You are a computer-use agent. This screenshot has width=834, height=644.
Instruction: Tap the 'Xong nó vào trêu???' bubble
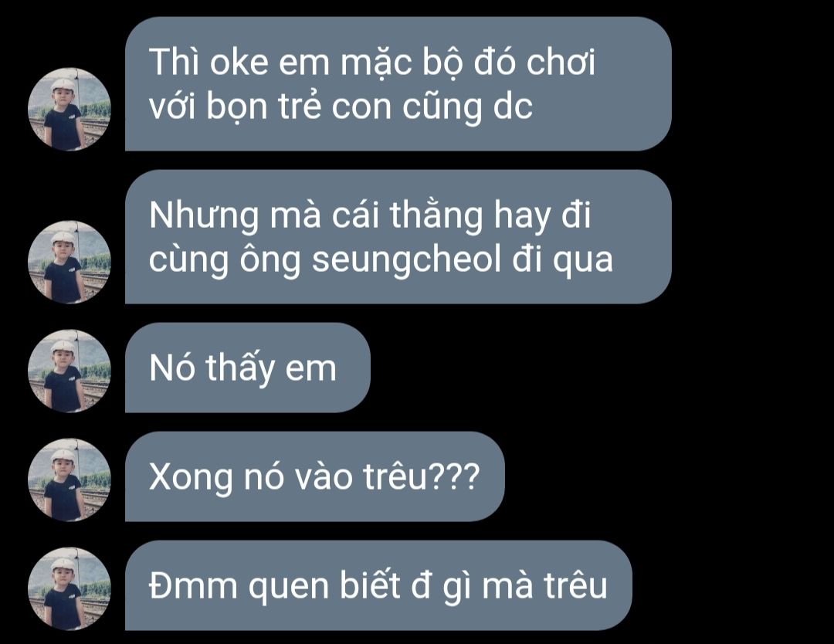pyautogui.click(x=314, y=476)
